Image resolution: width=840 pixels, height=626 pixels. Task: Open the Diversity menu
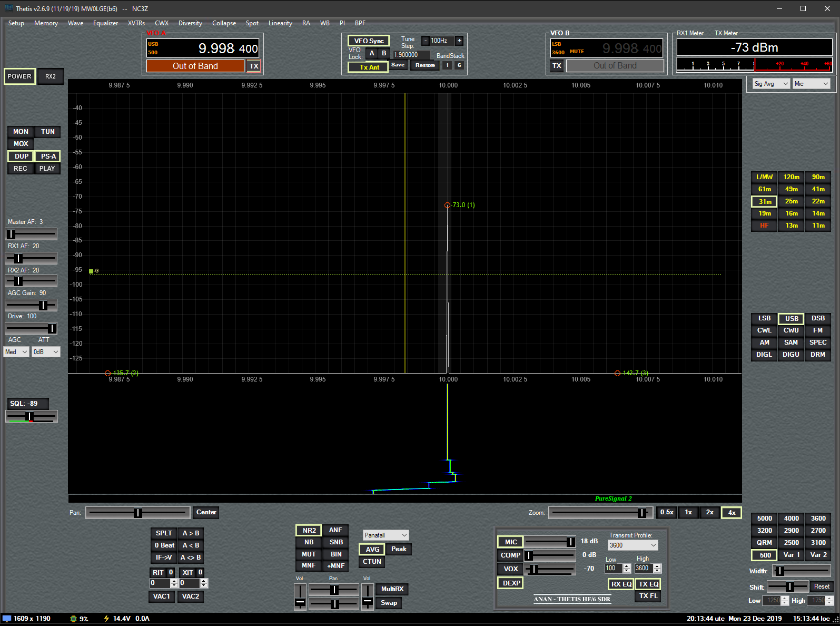tap(190, 23)
